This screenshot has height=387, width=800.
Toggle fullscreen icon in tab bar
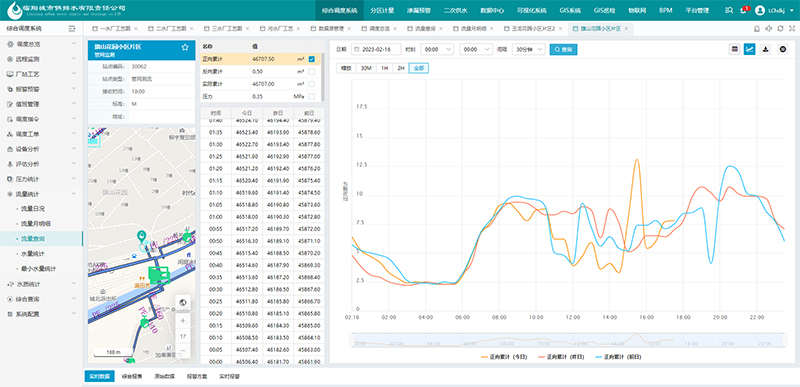(791, 29)
